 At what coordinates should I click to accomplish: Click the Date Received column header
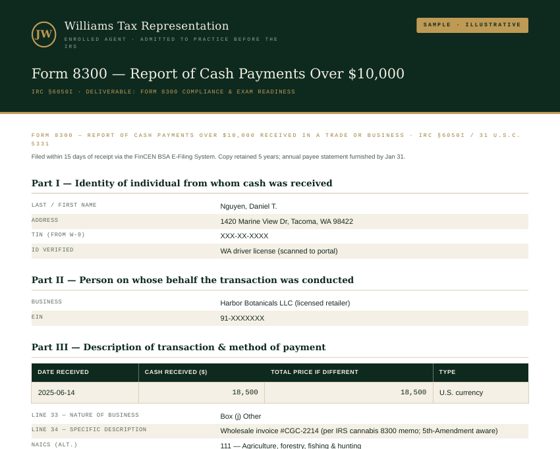click(x=85, y=372)
